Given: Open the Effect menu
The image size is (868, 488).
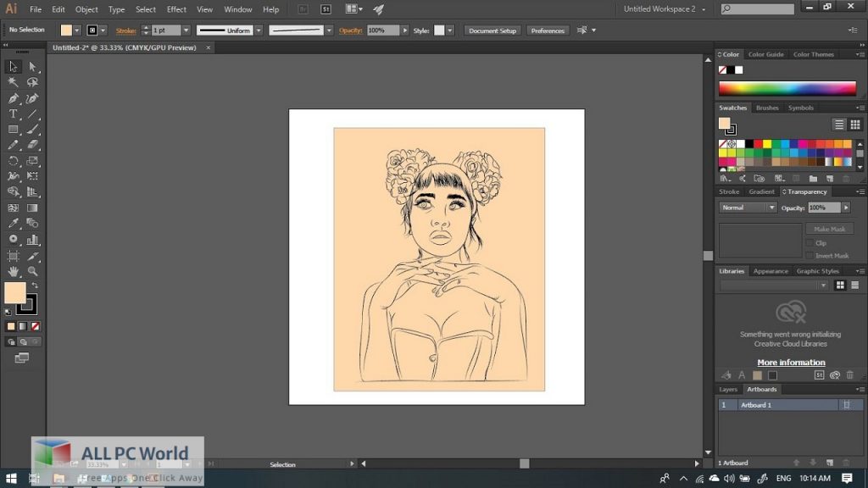Looking at the screenshot, I should [x=176, y=9].
